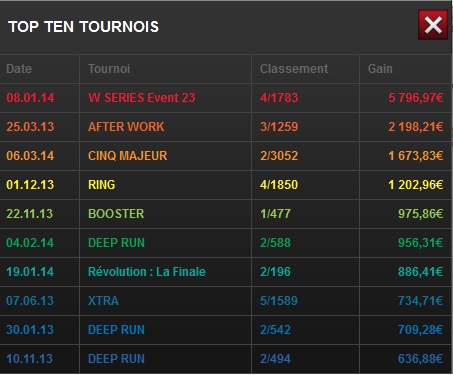This screenshot has width=453, height=375.
Task: Click ranking 2/3052
Action: [x=279, y=156]
